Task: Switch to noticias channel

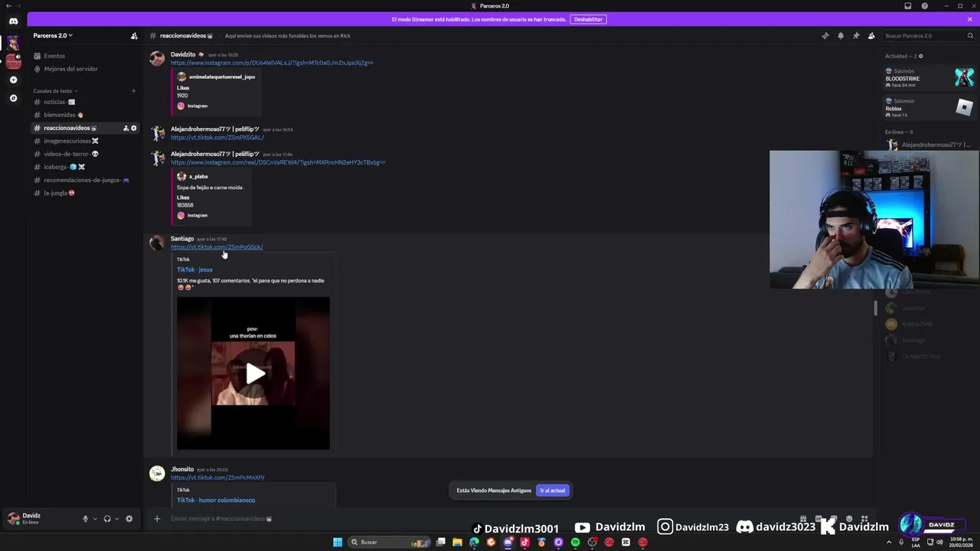Action: pos(84,102)
